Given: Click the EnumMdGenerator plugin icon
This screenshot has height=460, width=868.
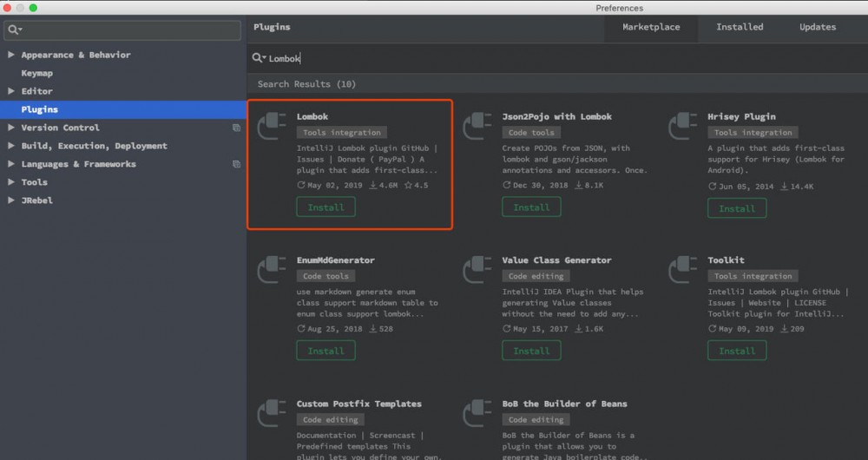Looking at the screenshot, I should tap(272, 269).
